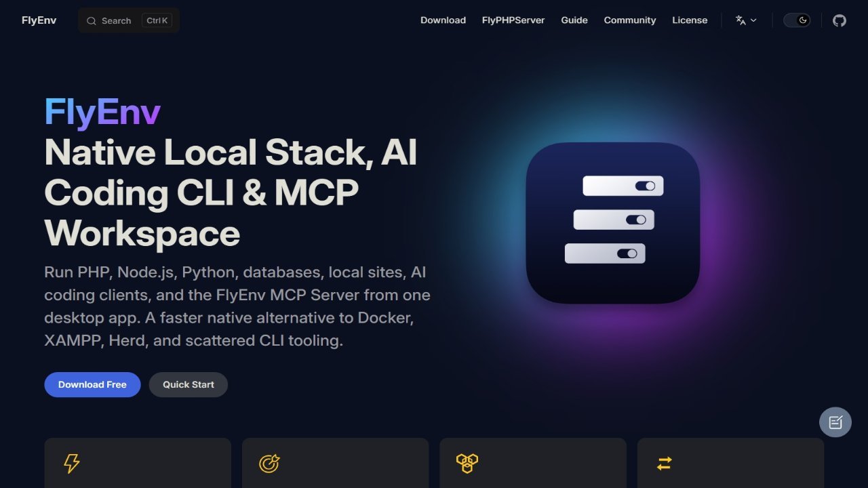Toggle the dark mode appearance switch
Viewport: 868px width, 488px height.
(x=797, y=20)
